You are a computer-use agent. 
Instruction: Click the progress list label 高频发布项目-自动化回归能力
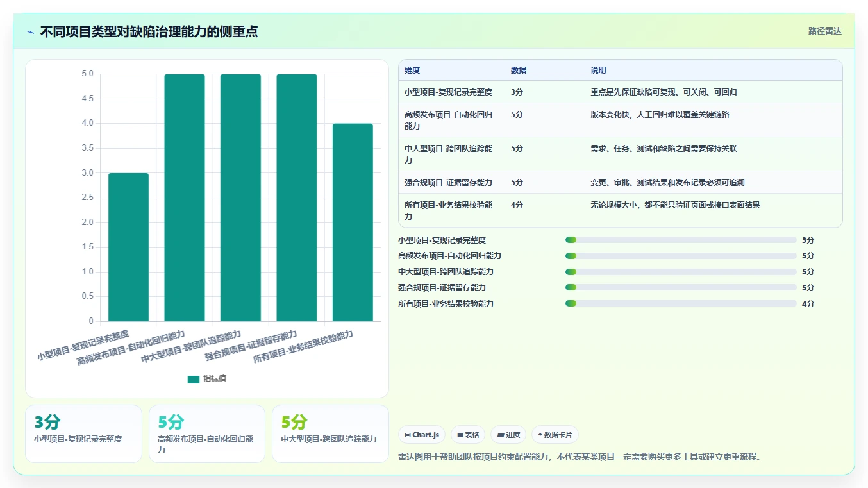[x=449, y=256]
